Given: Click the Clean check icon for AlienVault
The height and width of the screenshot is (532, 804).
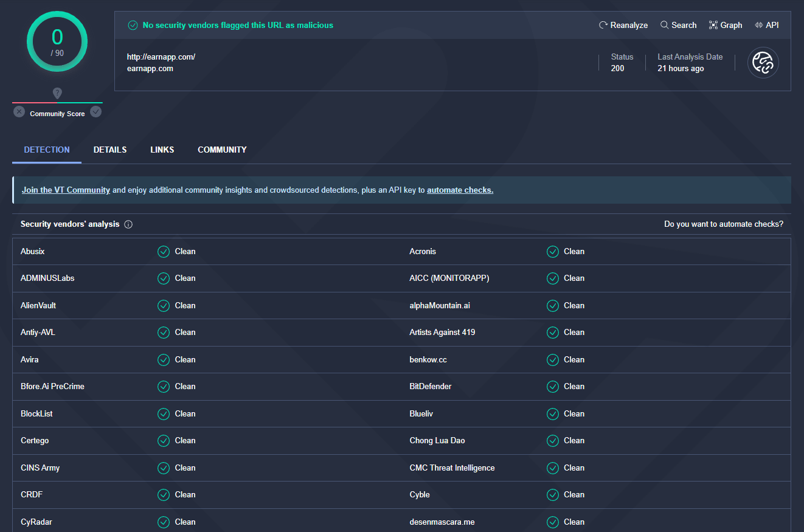Looking at the screenshot, I should coord(164,305).
